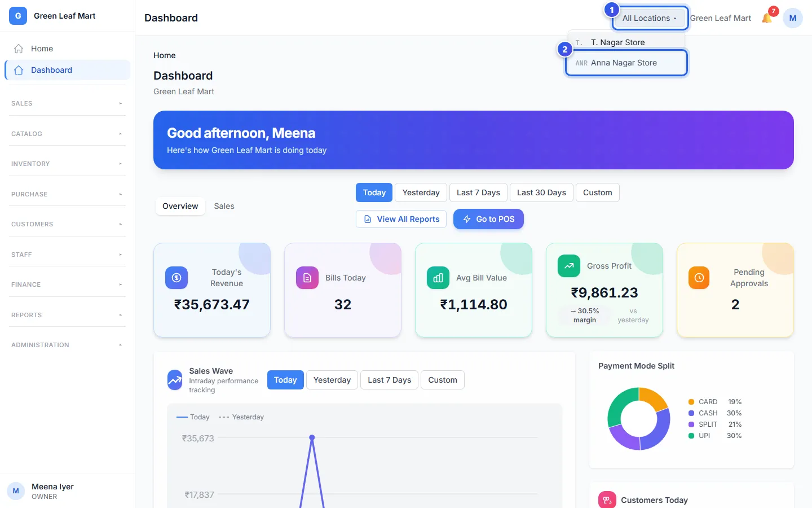Image resolution: width=812 pixels, height=508 pixels.
Task: Expand the ADMINISTRATION sidebar section
Action: click(x=67, y=345)
